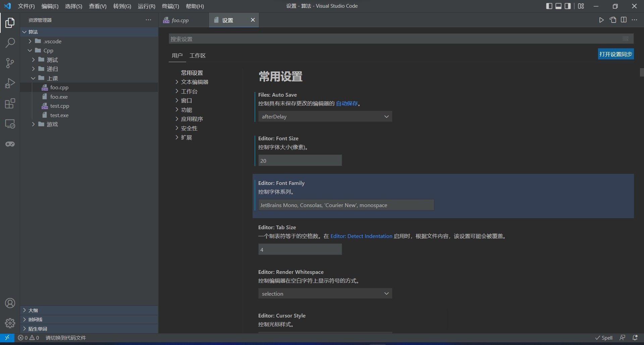Toggle the secondary sidebar visibility

[568, 6]
